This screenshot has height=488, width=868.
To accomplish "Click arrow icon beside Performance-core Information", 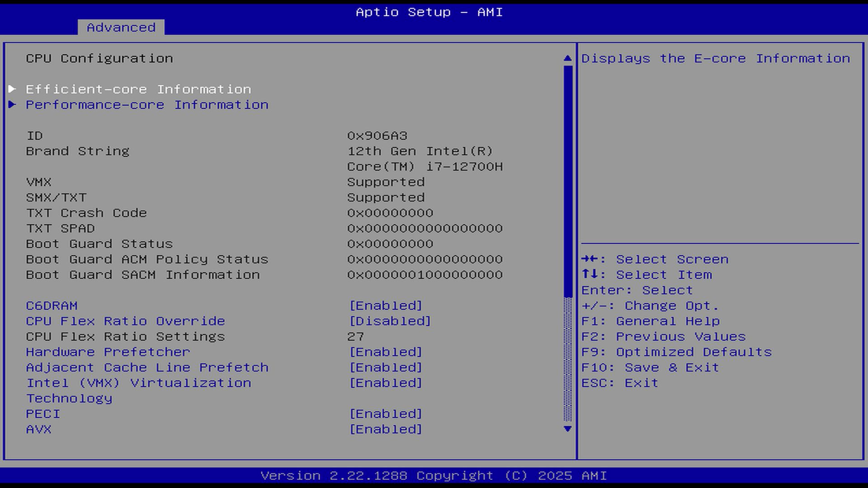I will tap(12, 104).
